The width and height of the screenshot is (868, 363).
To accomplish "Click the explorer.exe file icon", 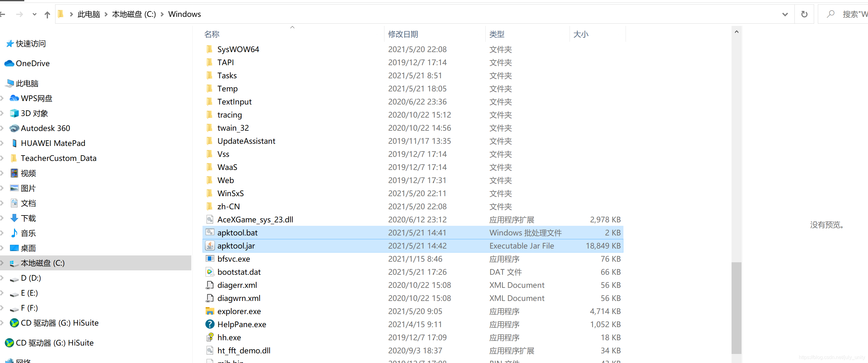I will 210,311.
